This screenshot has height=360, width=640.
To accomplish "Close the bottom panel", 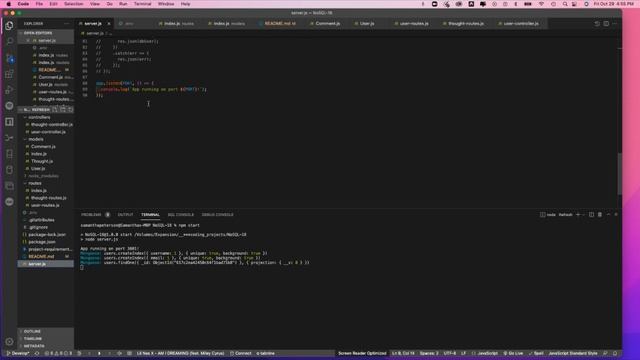I will click(616, 215).
